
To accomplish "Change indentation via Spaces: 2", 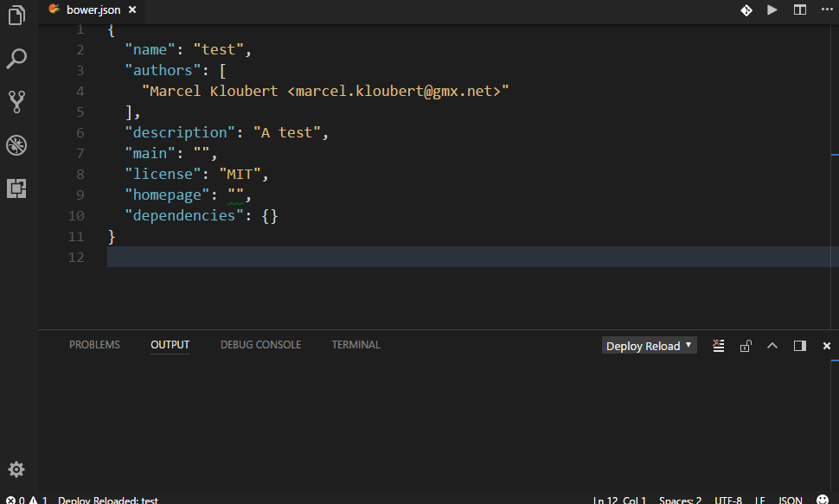I will click(680, 500).
